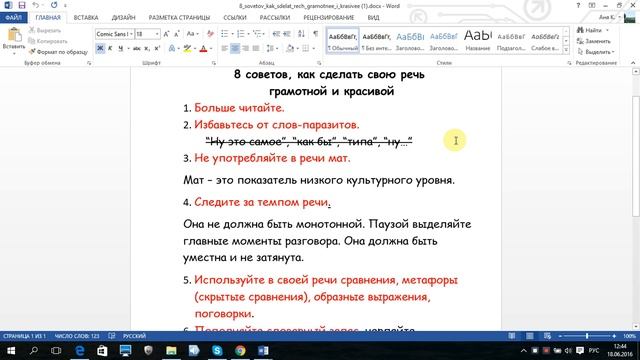Open the Font dialog launcher in the Шрифт group
The height and width of the screenshot is (360, 640).
click(x=213, y=63)
